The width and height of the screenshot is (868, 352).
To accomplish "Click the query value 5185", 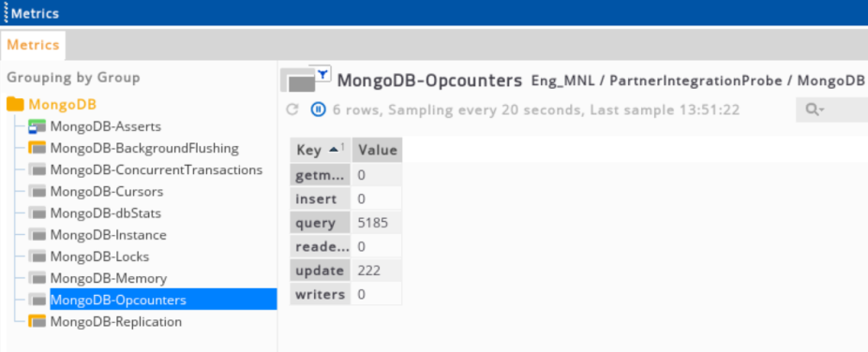I will click(x=377, y=223).
